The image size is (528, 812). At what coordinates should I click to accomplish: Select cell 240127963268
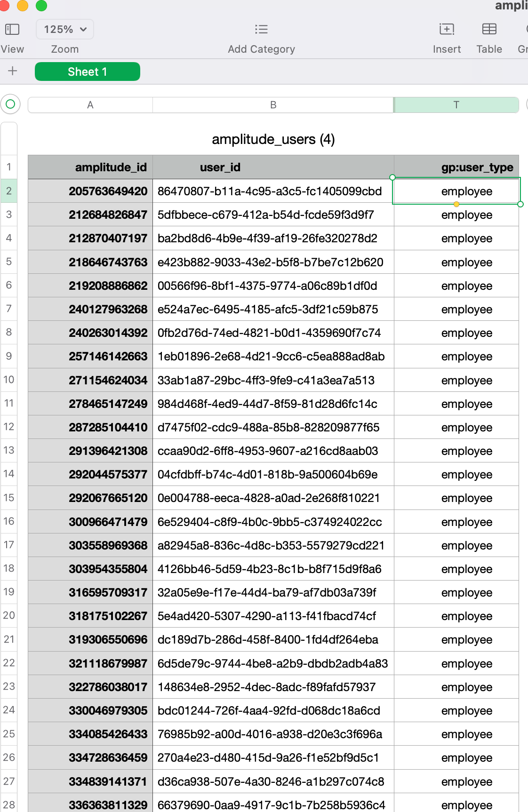click(90, 309)
